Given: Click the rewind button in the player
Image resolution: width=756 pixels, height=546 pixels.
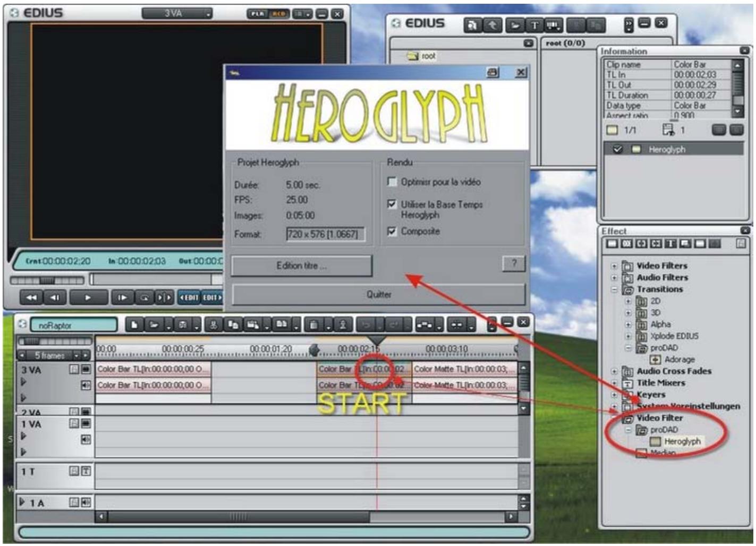Looking at the screenshot, I should [x=31, y=297].
